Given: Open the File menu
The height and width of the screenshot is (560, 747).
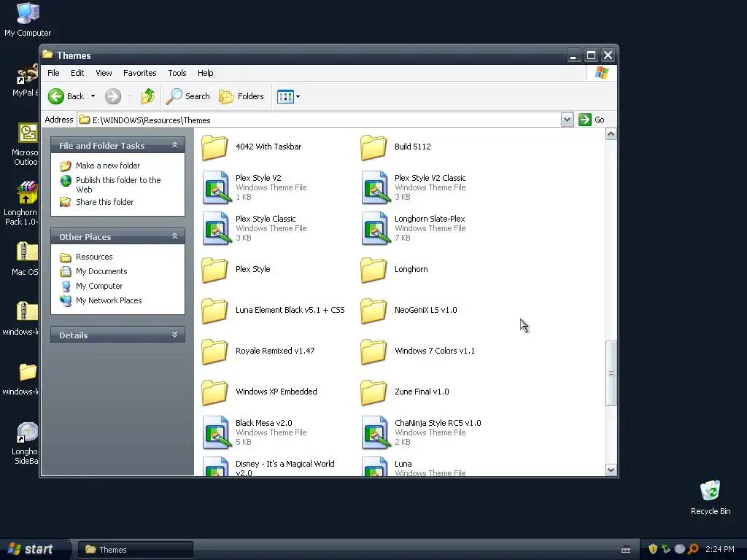Looking at the screenshot, I should [53, 73].
